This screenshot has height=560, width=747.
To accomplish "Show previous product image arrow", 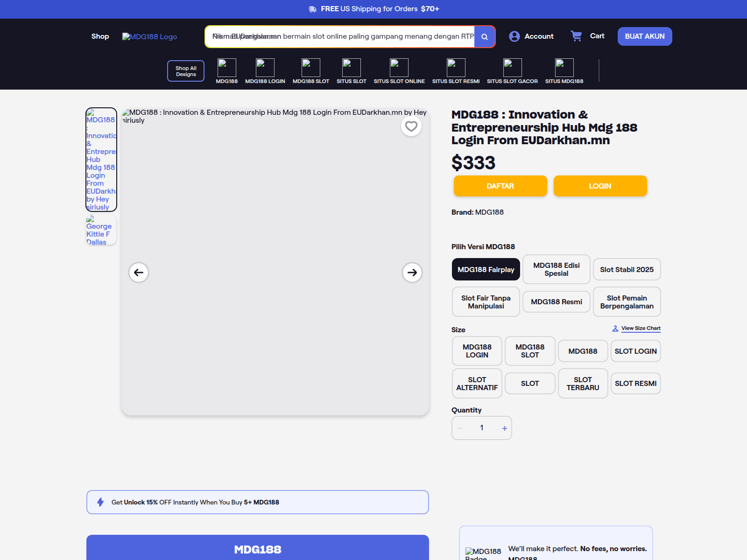I will [x=139, y=273].
